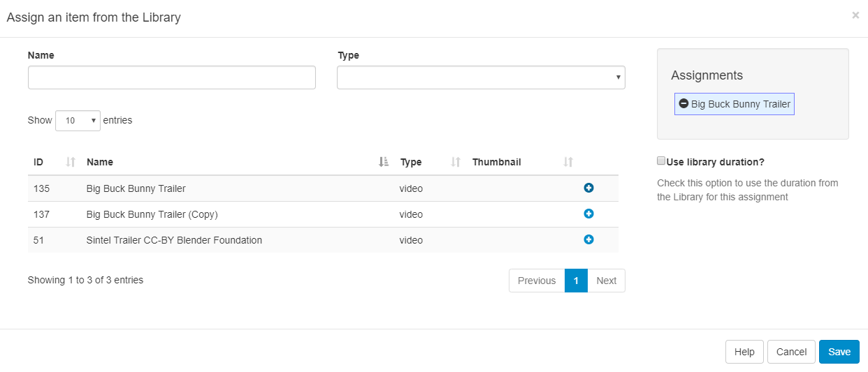Viewport: 868px width, 372px height.
Task: Expand the Show entries count dropdown
Action: (78, 120)
